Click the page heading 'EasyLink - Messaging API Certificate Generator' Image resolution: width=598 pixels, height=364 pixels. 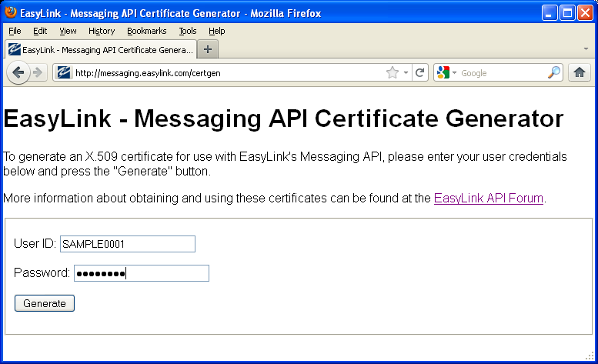pyautogui.click(x=283, y=119)
